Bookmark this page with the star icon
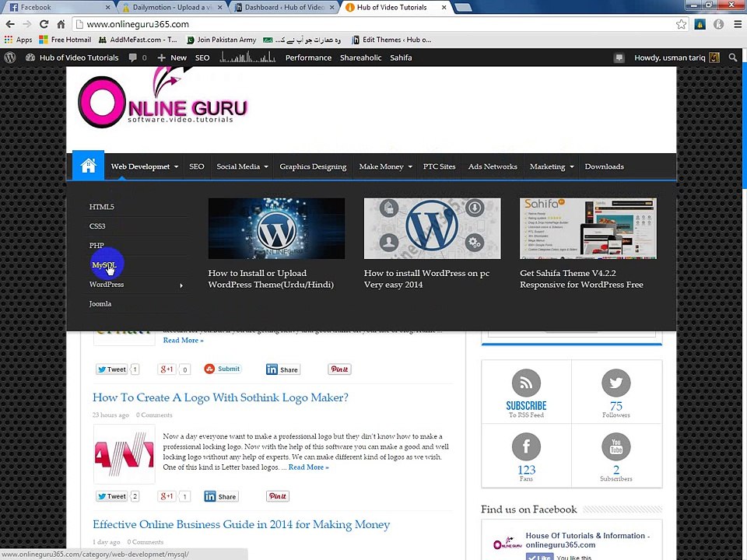This screenshot has width=747, height=560. [682, 24]
